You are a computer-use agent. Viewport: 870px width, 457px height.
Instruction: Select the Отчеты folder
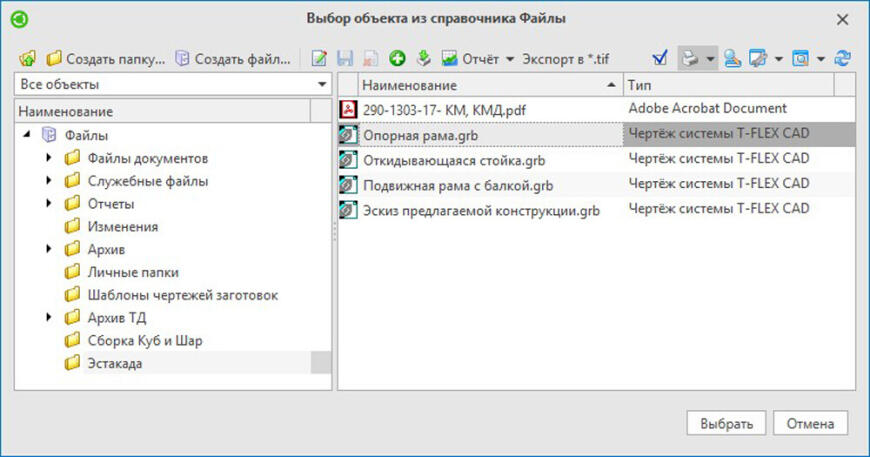(x=111, y=204)
